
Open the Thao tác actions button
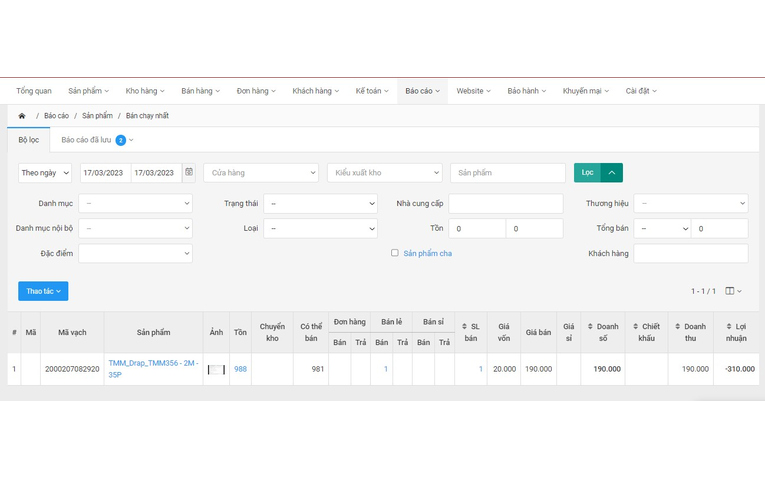pyautogui.click(x=43, y=291)
